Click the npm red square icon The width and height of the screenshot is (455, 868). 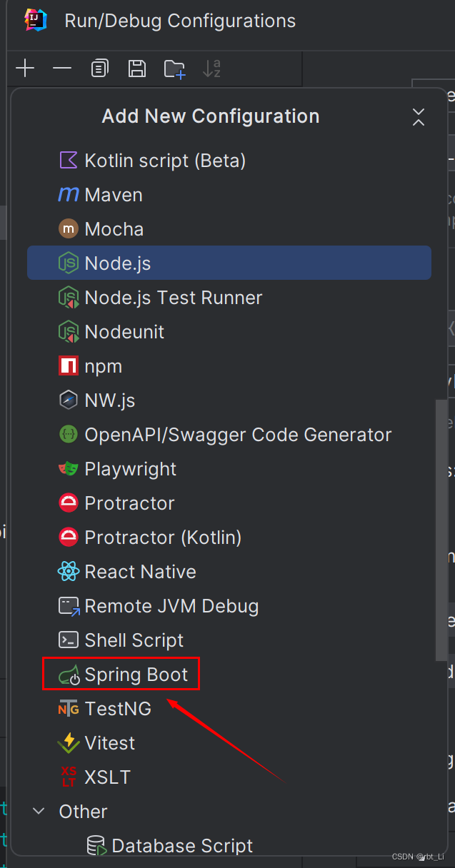(69, 366)
